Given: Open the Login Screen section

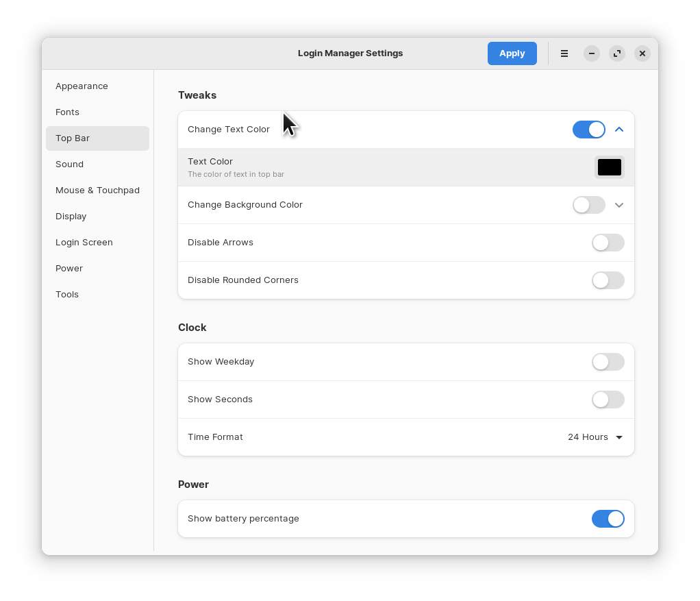Looking at the screenshot, I should [97, 243].
